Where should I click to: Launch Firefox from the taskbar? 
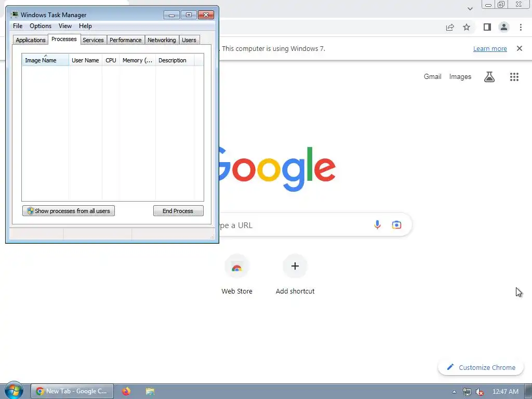point(126,391)
